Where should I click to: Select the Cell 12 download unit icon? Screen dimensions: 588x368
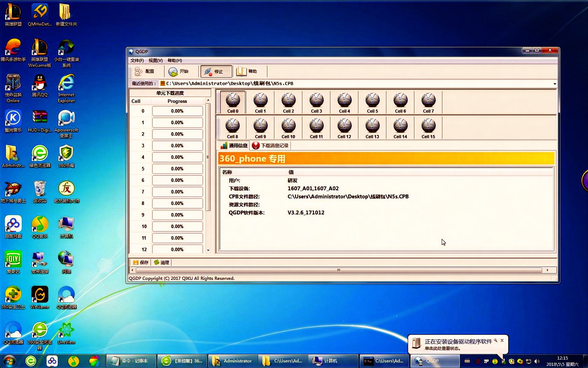pyautogui.click(x=344, y=128)
